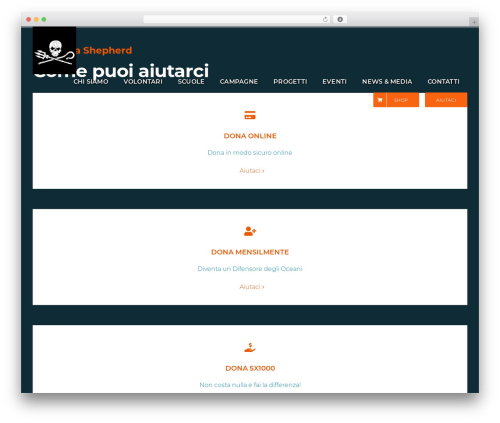Click the round icon right of address bar
The height and width of the screenshot is (423, 500).
click(340, 20)
